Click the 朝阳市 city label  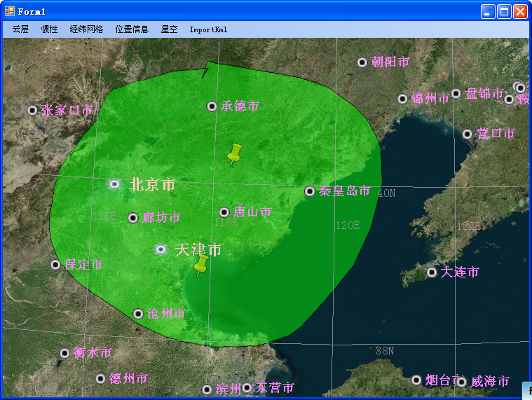pos(390,62)
